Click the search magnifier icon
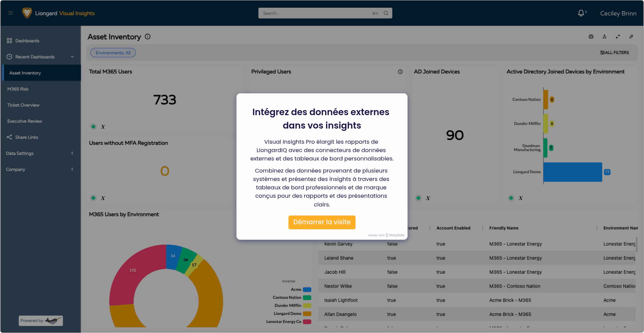 [x=386, y=13]
